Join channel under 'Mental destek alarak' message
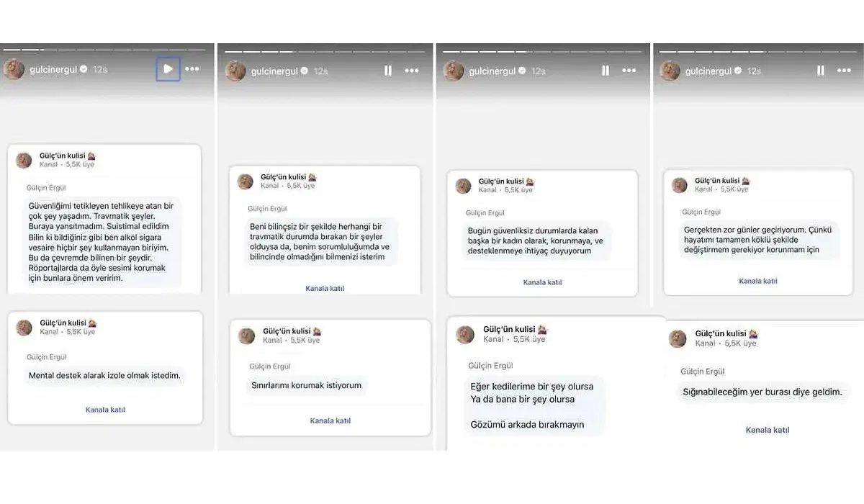864x504 pixels. pos(105,410)
